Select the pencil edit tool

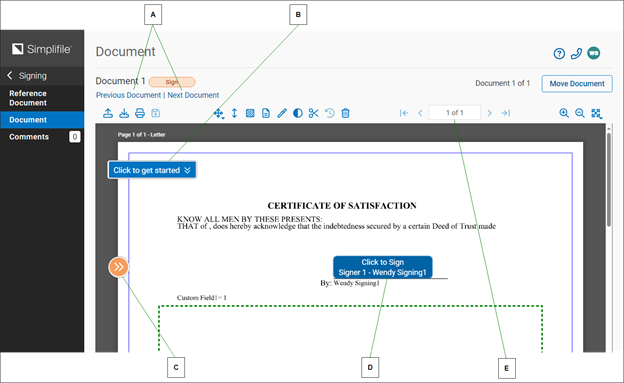pyautogui.click(x=282, y=113)
